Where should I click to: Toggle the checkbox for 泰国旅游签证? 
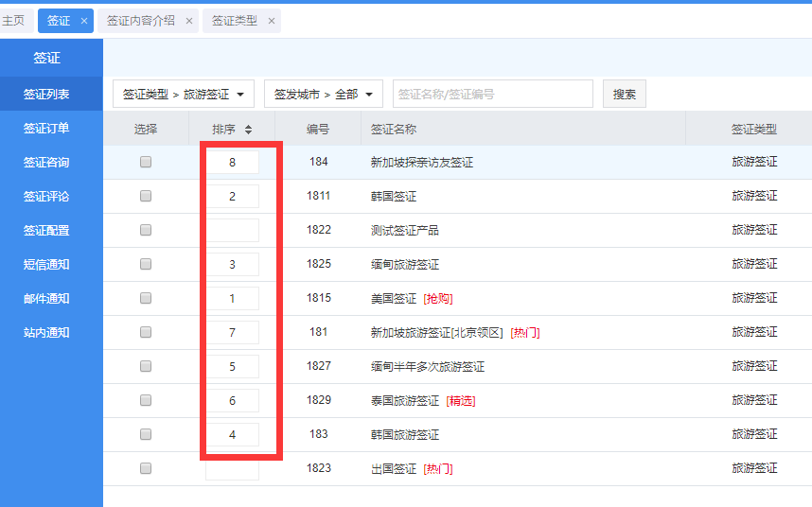pos(146,400)
